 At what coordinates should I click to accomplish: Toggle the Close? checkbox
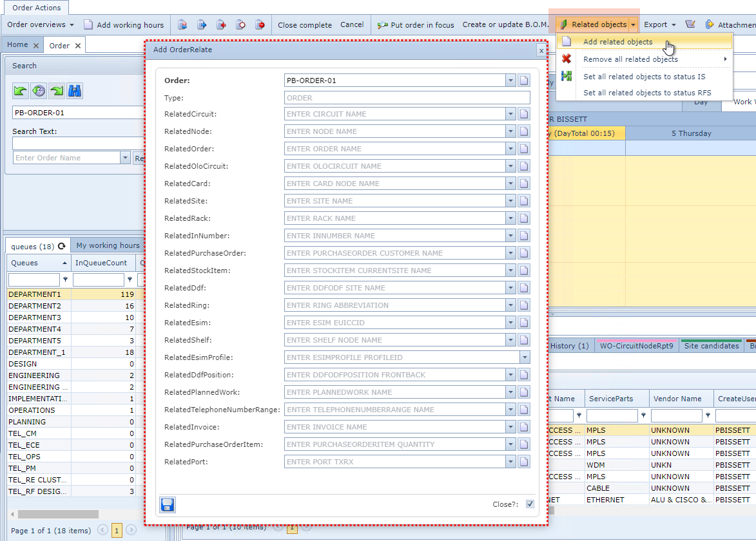click(x=530, y=504)
